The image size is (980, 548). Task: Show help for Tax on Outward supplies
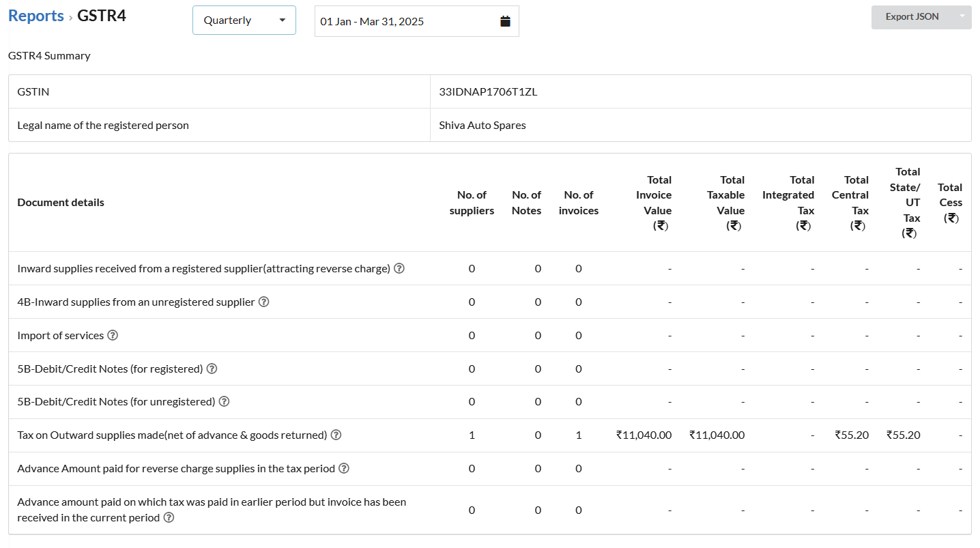coord(336,435)
